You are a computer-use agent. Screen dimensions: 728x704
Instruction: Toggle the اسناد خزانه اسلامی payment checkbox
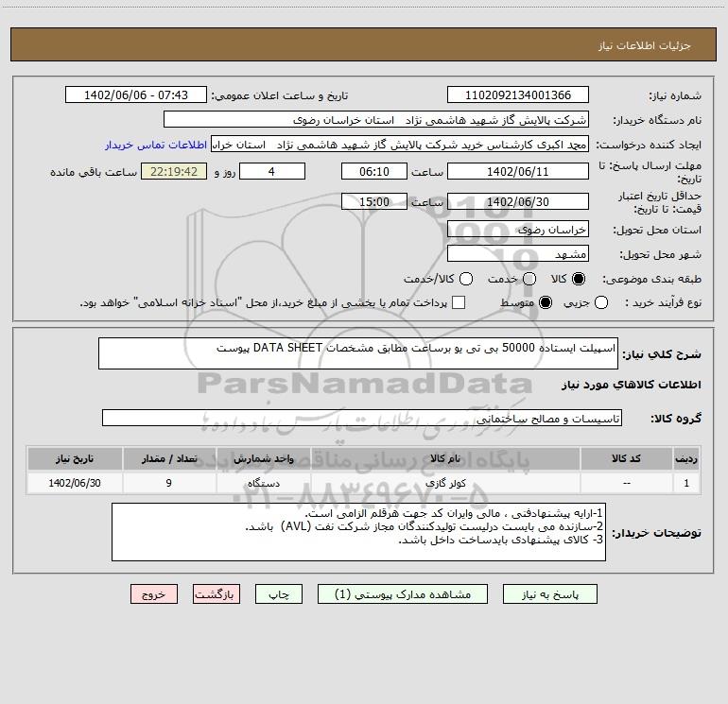(x=459, y=302)
